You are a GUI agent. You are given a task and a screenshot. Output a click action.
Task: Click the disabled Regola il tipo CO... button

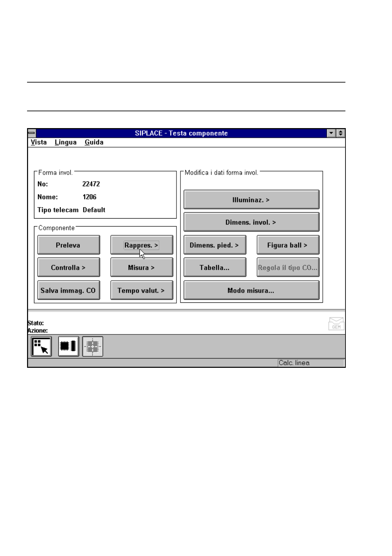click(x=288, y=267)
